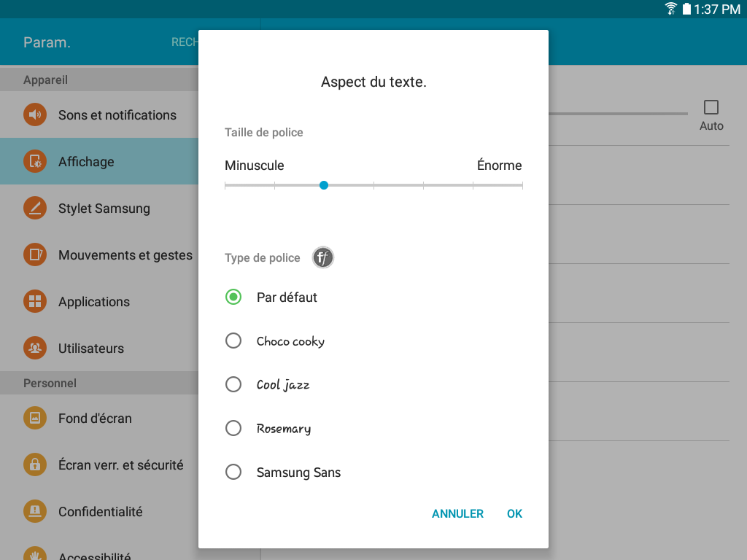Open the Confidentialité entry
This screenshot has height=560, width=747.
point(99,511)
